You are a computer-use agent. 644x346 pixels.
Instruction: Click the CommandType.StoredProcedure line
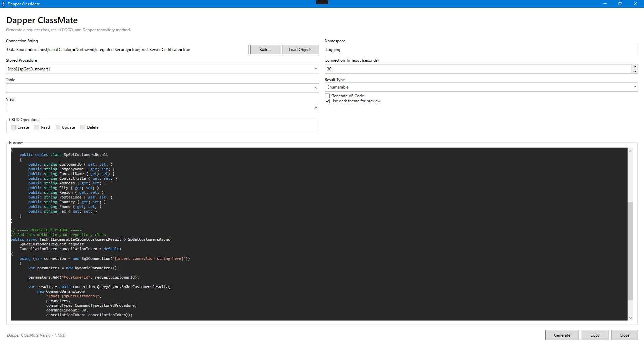91,305
